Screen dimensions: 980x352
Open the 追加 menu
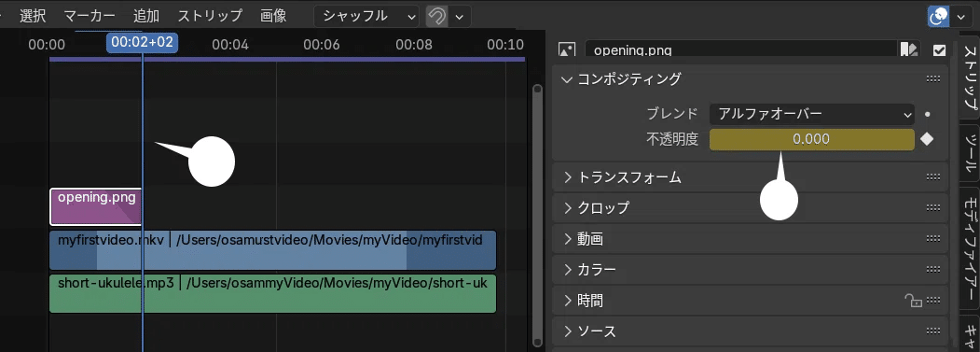[146, 16]
